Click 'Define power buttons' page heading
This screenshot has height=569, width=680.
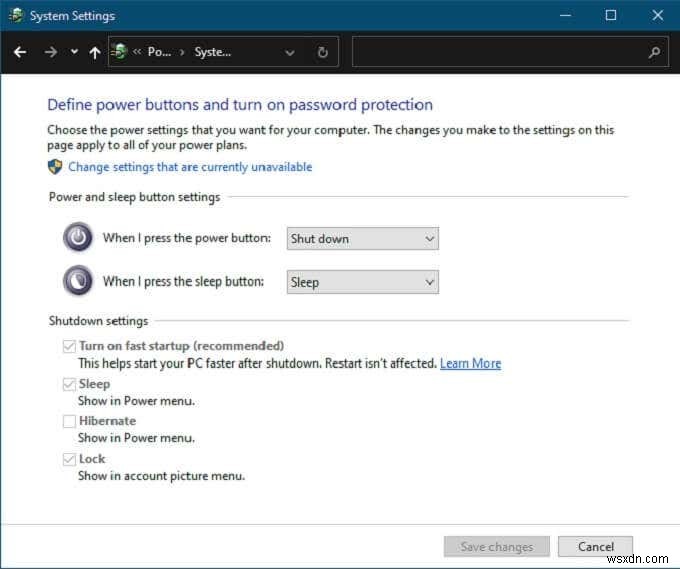point(240,105)
